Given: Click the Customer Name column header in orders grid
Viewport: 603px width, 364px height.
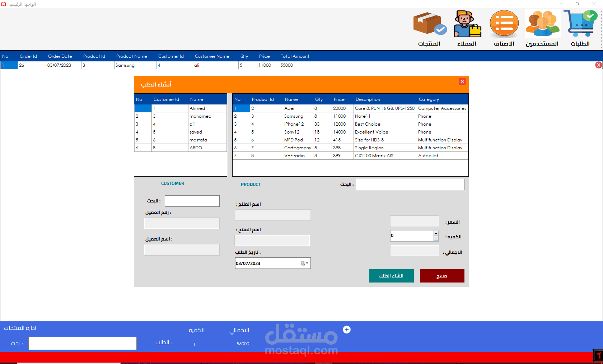Looking at the screenshot, I should tap(212, 56).
